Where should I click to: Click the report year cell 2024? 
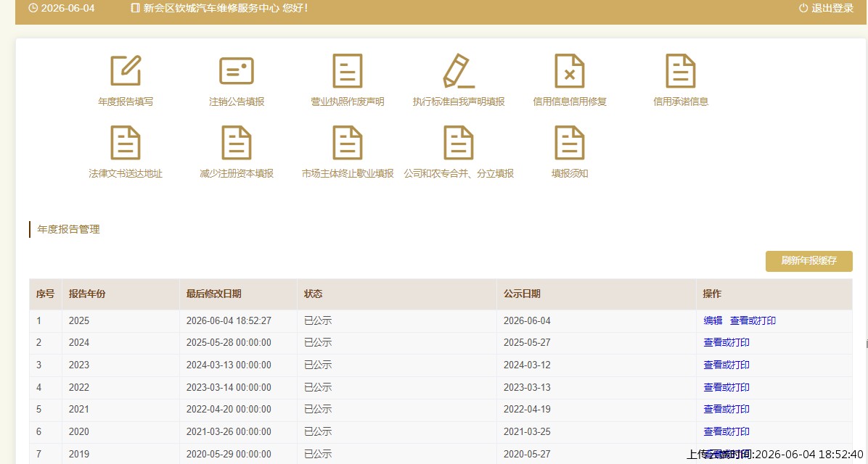click(78, 343)
